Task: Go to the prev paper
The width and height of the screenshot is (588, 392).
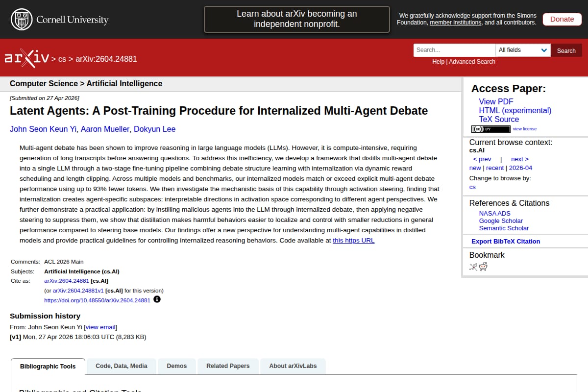Action: [x=482, y=159]
